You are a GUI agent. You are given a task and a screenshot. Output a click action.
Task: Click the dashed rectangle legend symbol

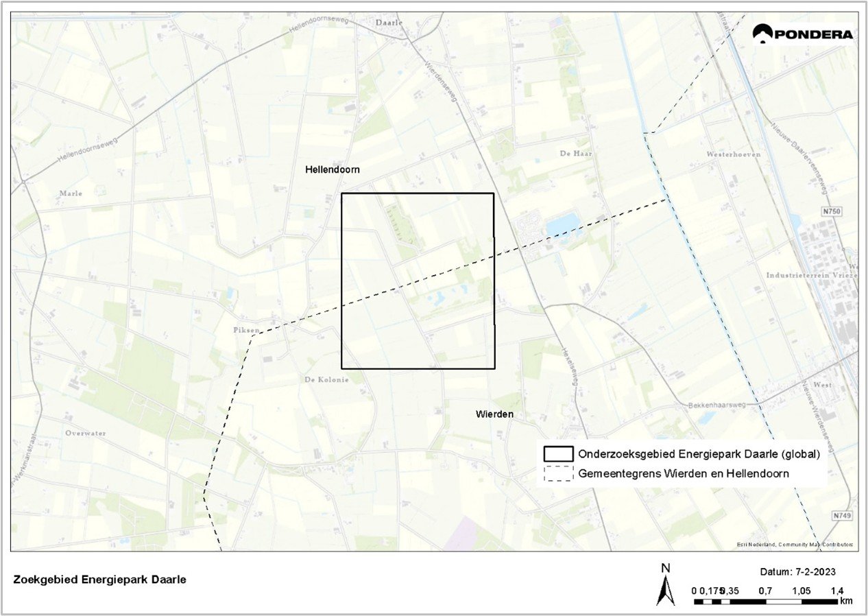coord(558,473)
